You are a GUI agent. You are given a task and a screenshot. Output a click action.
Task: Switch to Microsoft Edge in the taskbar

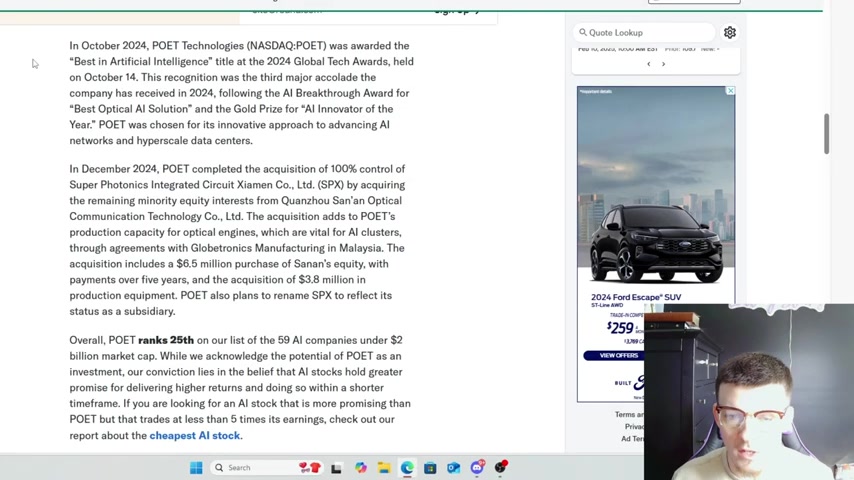click(407, 467)
